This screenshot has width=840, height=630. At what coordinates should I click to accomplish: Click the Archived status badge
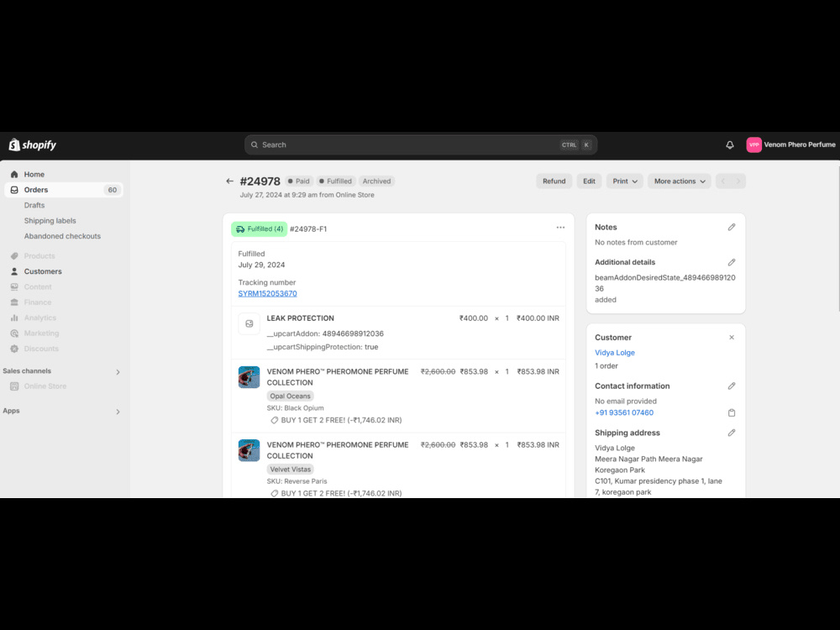pyautogui.click(x=376, y=181)
